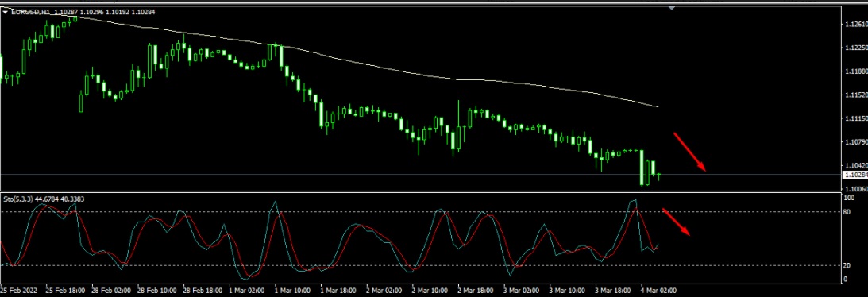Click the 28 Feb 02:00 time label

[111, 290]
